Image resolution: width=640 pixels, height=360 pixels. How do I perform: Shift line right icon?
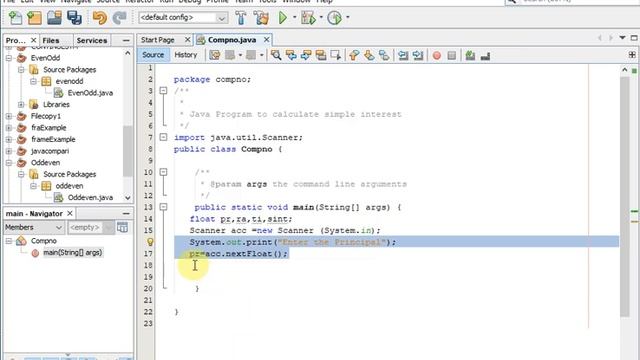(418, 55)
